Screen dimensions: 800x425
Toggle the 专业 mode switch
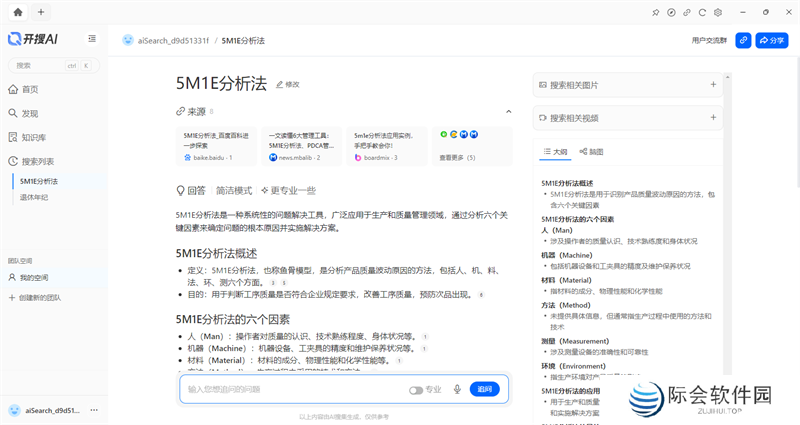[416, 389]
